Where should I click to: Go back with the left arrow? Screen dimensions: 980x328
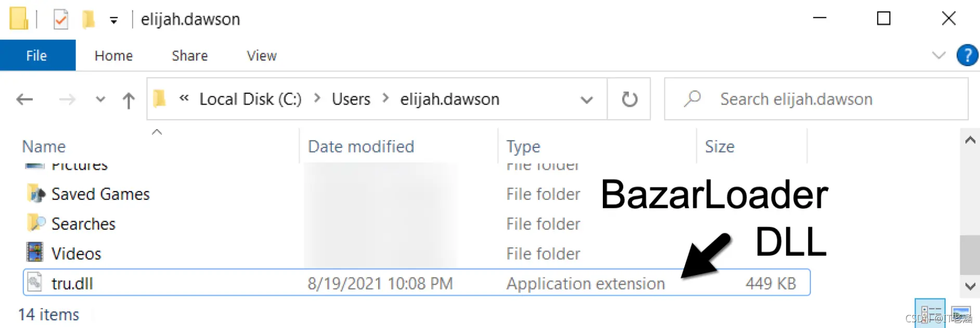point(25,99)
